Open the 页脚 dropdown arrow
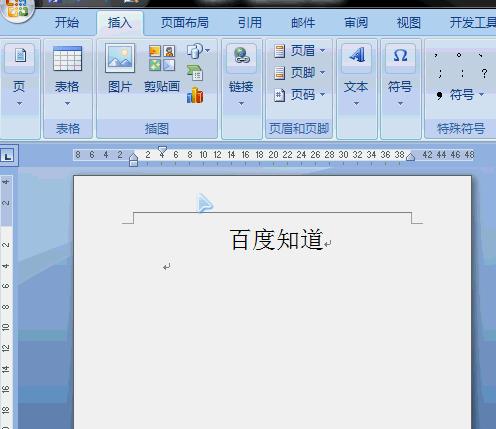 tap(322, 72)
